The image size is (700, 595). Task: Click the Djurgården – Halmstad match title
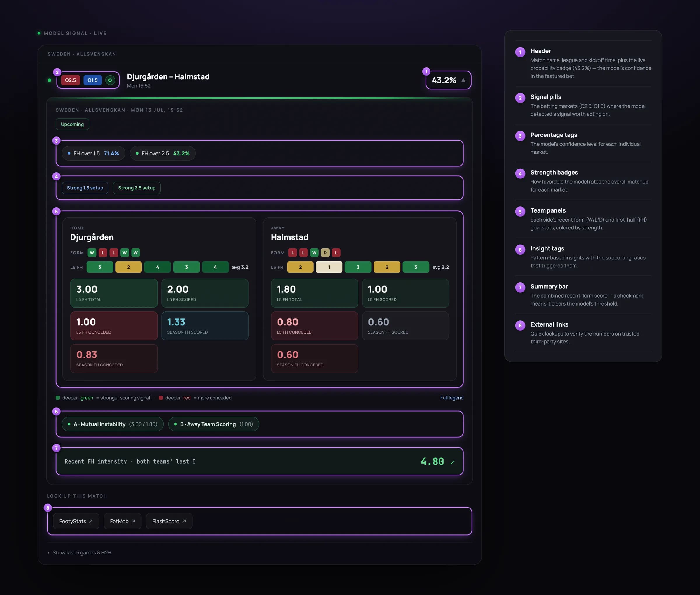click(168, 77)
